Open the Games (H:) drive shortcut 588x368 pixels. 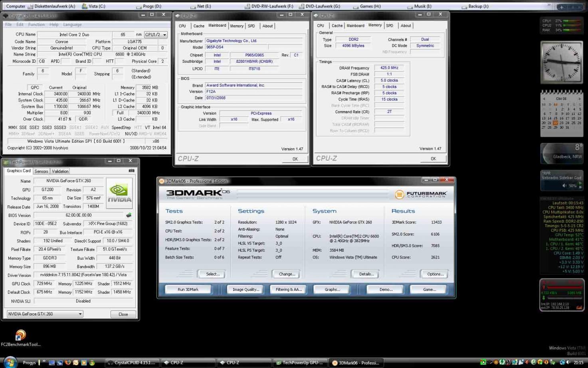(367, 6)
